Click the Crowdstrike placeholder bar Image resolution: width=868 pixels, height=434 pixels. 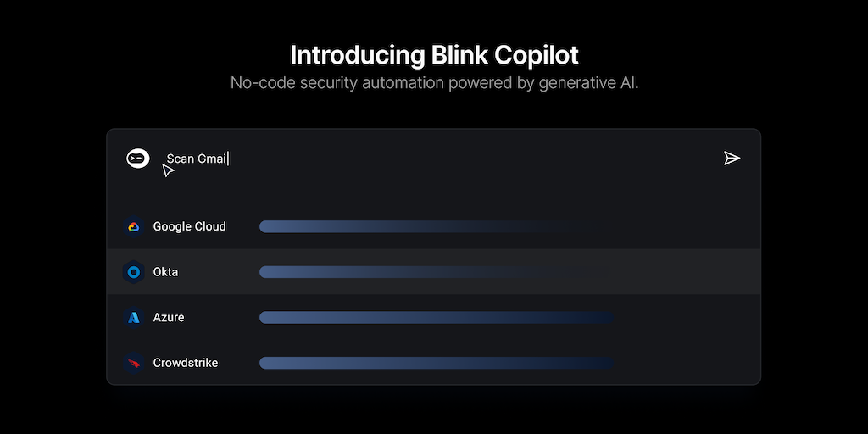[436, 363]
